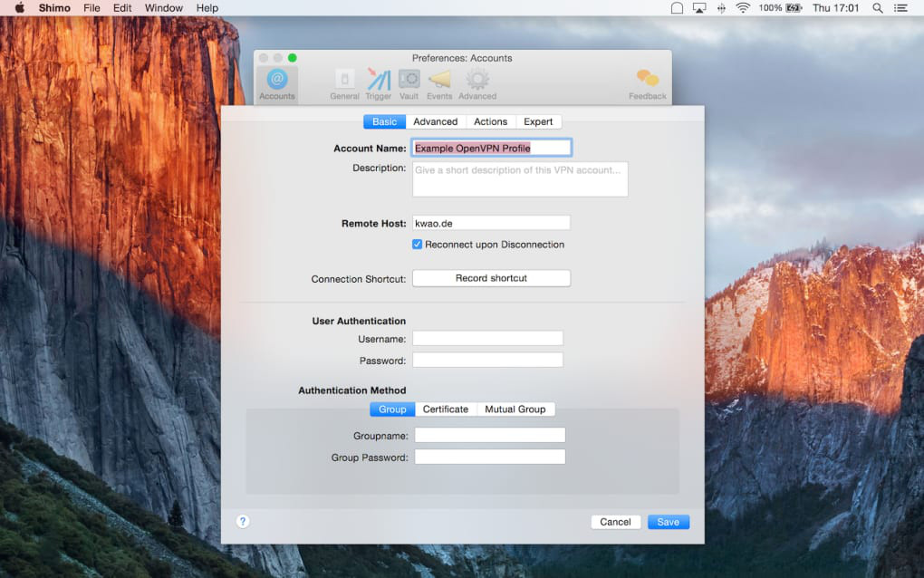Viewport: 924px width, 578px height.
Task: Click the Group Password field
Action: coord(490,458)
